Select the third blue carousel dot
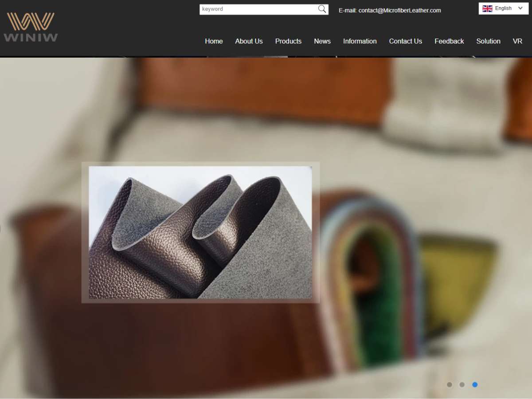Image resolution: width=532 pixels, height=399 pixels. pos(475,385)
